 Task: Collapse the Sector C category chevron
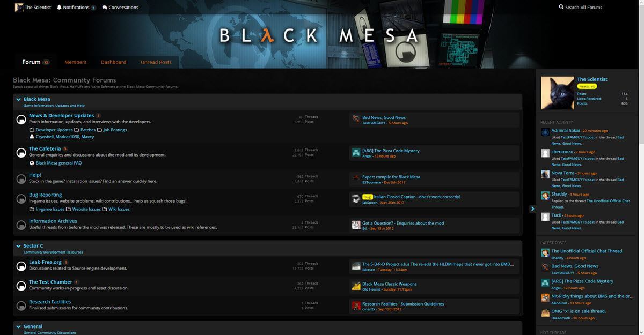click(x=18, y=246)
